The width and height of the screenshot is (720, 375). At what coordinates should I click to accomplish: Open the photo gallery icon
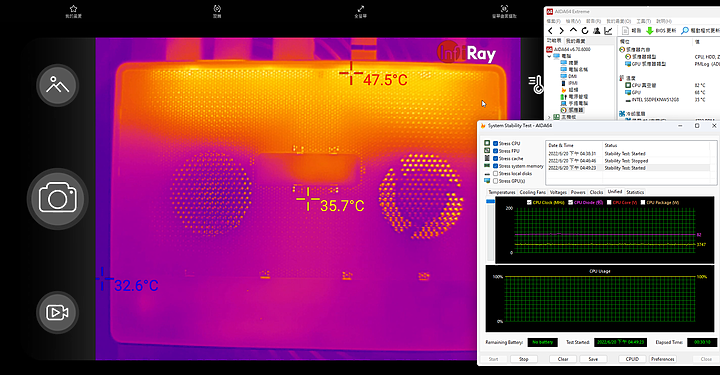point(57,85)
